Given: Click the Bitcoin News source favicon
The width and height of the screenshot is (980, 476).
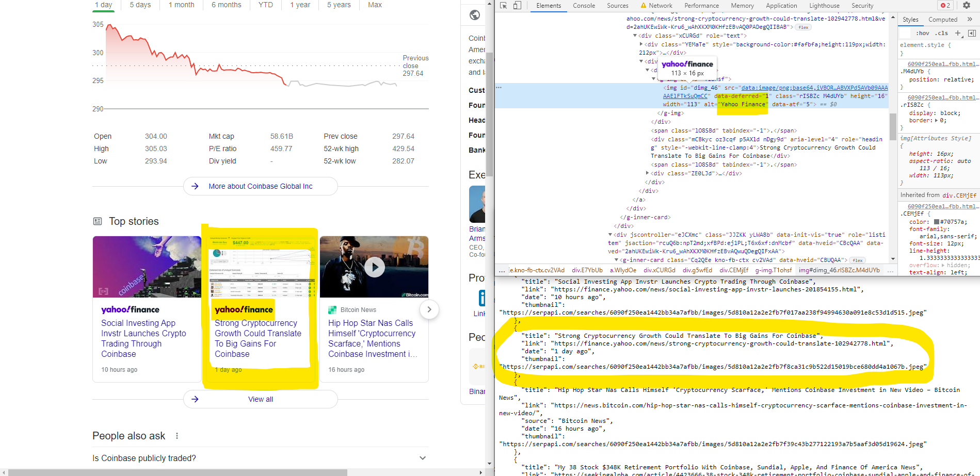Looking at the screenshot, I should (332, 310).
